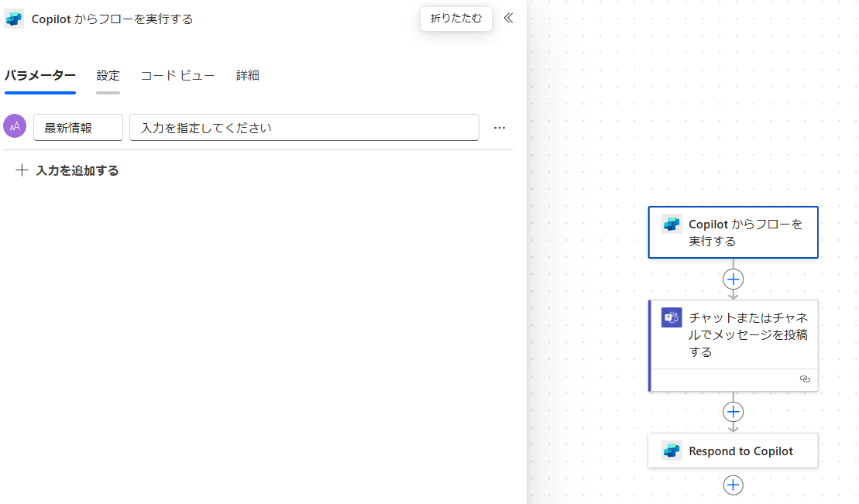Switch to the パラメーター tab
859x504 pixels.
coord(40,76)
